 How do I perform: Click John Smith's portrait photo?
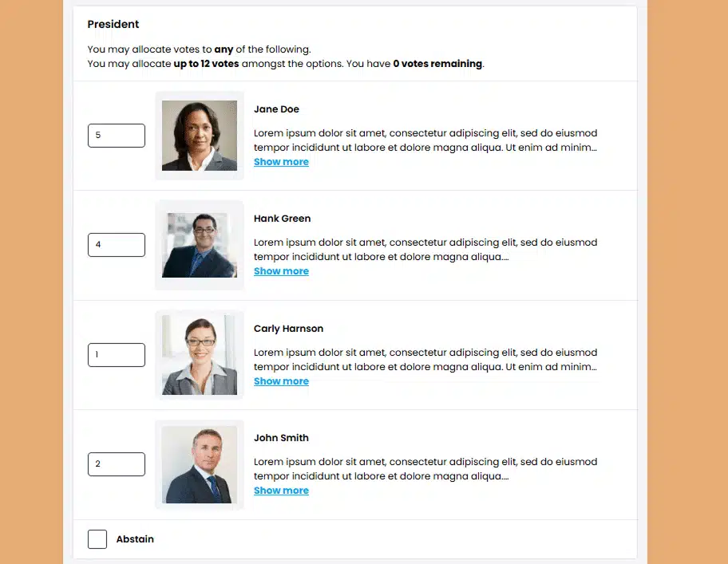[x=200, y=464]
